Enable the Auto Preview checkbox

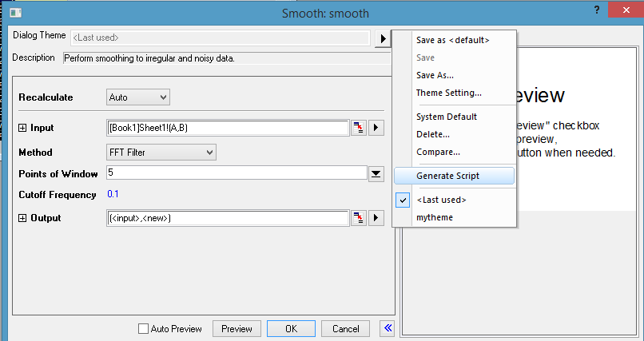tap(144, 328)
